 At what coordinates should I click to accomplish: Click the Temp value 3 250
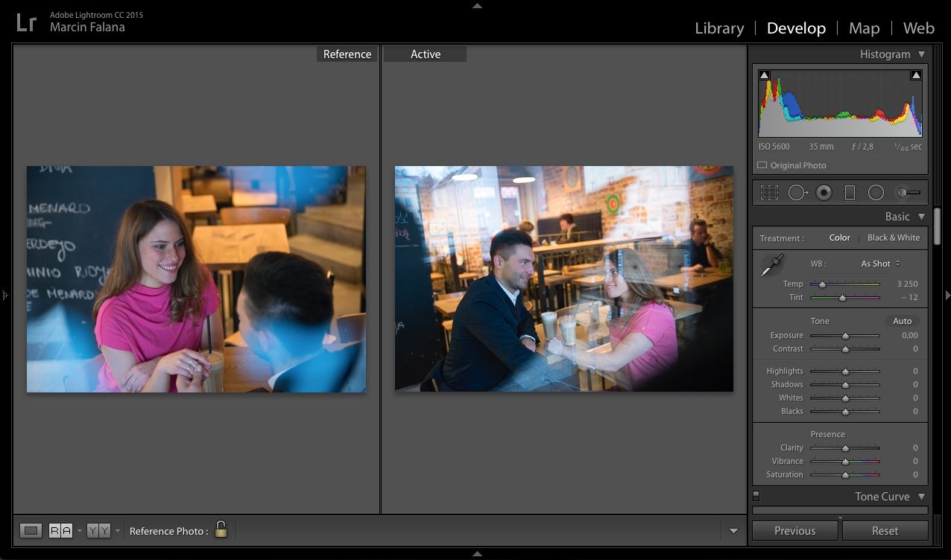pos(907,284)
